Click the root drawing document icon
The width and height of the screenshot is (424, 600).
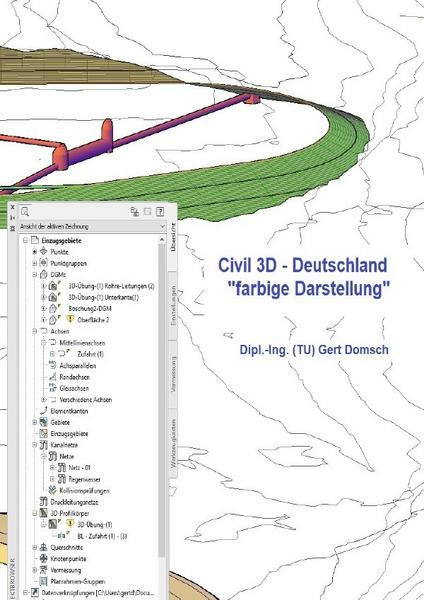(35, 240)
